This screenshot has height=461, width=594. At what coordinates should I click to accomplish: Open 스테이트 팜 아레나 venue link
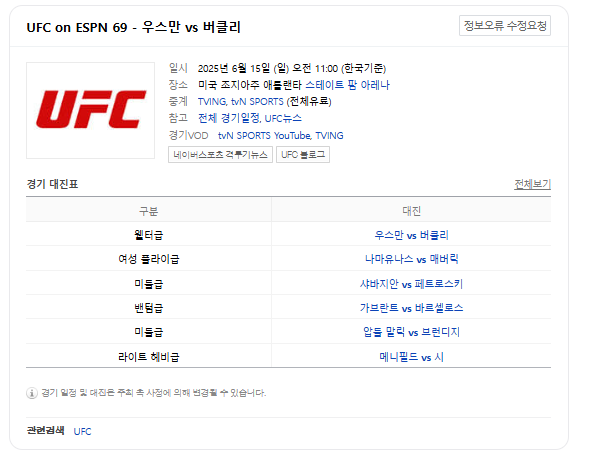click(x=347, y=85)
